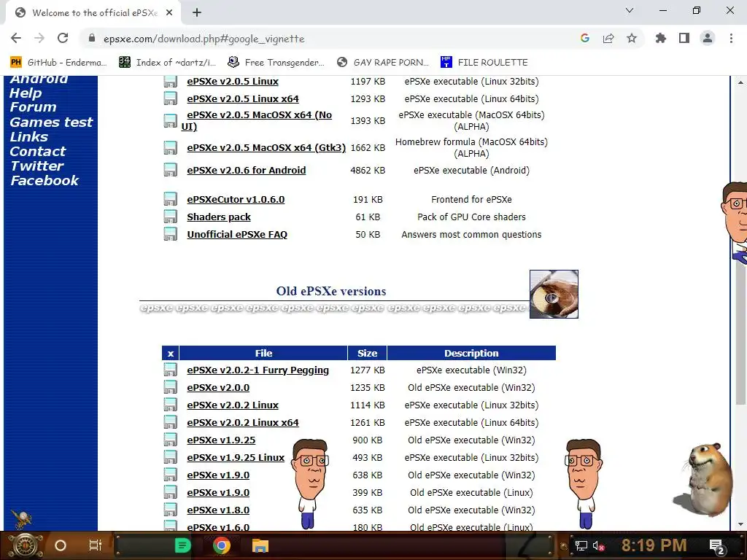
Task: Open the tab search chevron
Action: coord(630,10)
